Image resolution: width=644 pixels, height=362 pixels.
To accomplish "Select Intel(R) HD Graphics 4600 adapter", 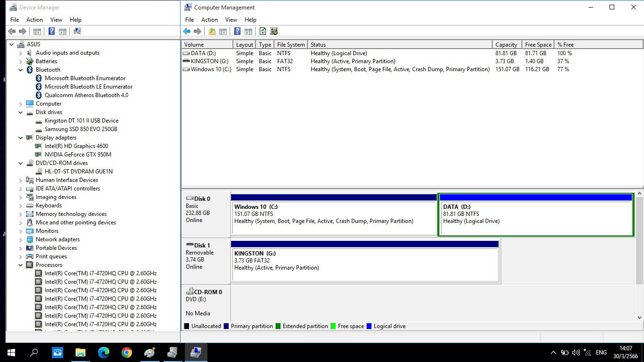I will point(76,146).
